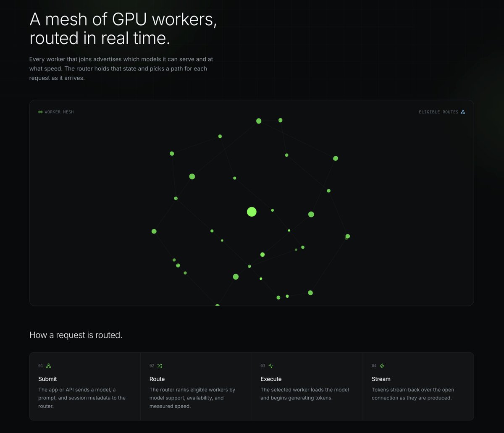Viewport: 504px width, 433px height.
Task: Click the step number 02 label
Action: tap(152, 366)
